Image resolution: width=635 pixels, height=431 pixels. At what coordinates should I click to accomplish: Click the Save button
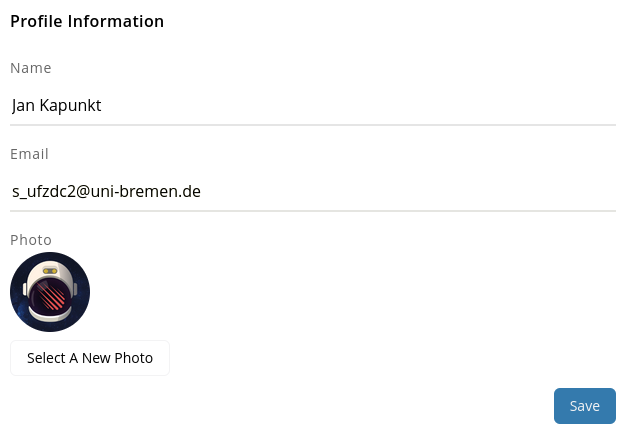584,406
